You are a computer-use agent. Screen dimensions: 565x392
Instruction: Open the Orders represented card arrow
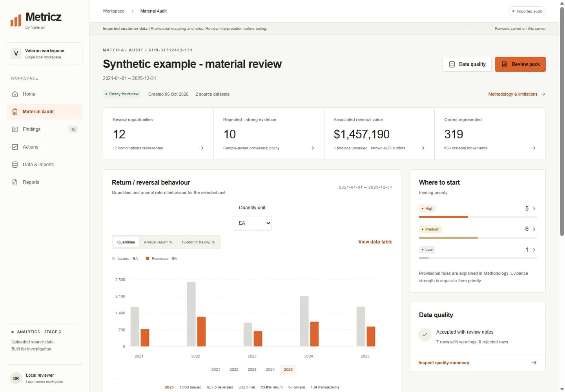[533, 148]
